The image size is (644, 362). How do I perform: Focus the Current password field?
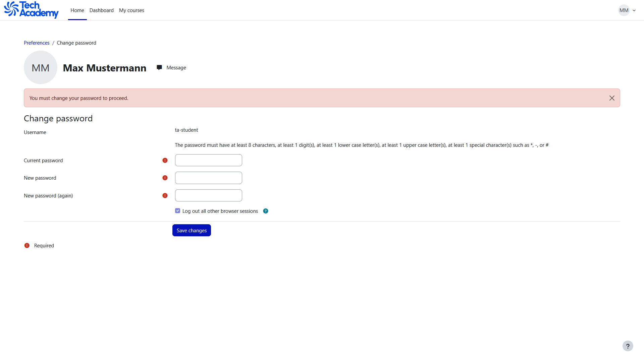208,160
